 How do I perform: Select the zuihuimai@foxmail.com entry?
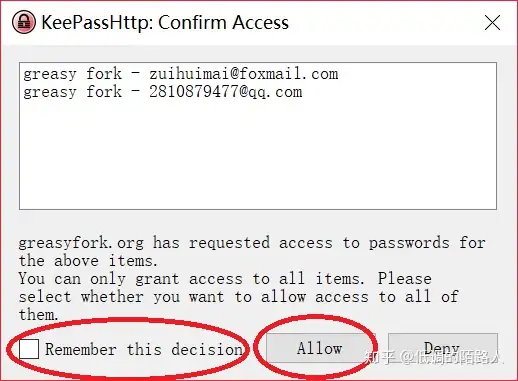[x=180, y=74]
